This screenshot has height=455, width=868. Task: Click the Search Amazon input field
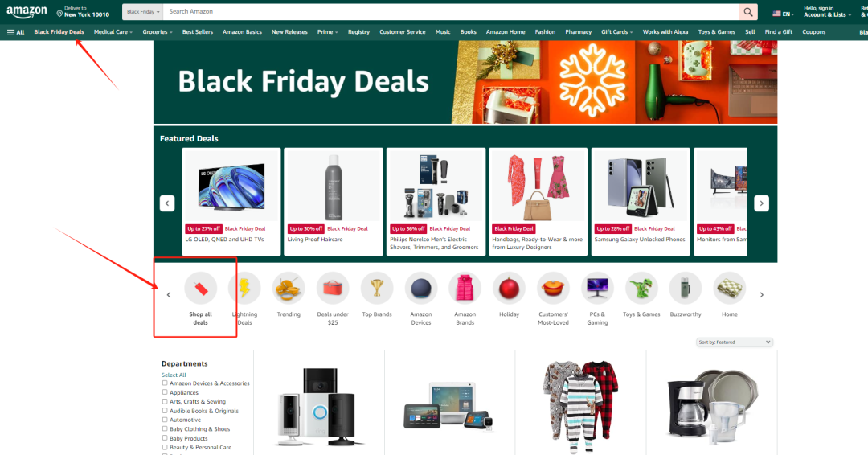451,11
